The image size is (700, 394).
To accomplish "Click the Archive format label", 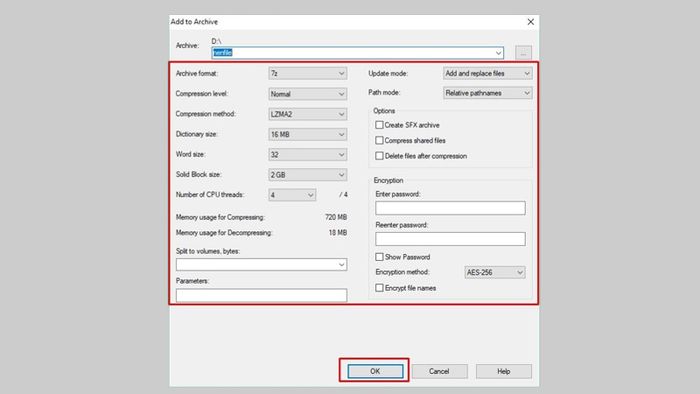I will click(197, 73).
